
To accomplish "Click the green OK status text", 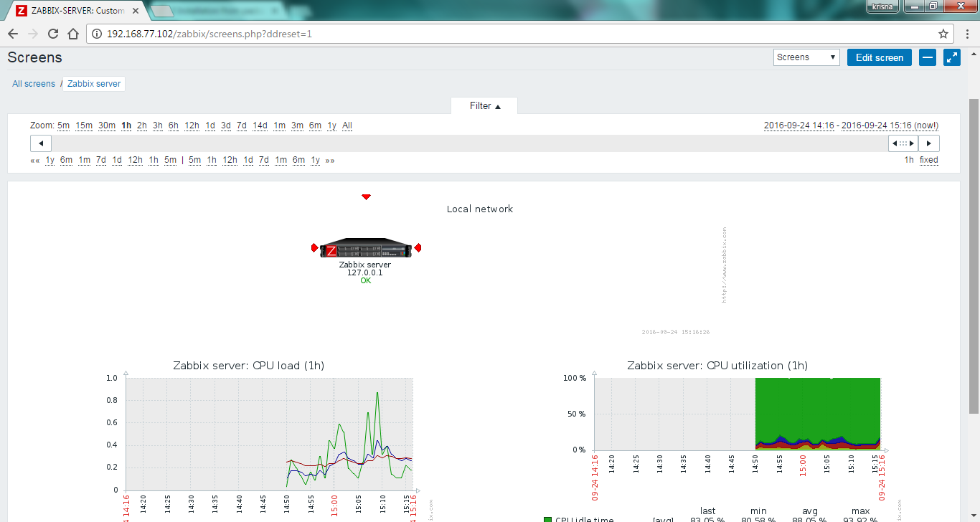I will (366, 280).
